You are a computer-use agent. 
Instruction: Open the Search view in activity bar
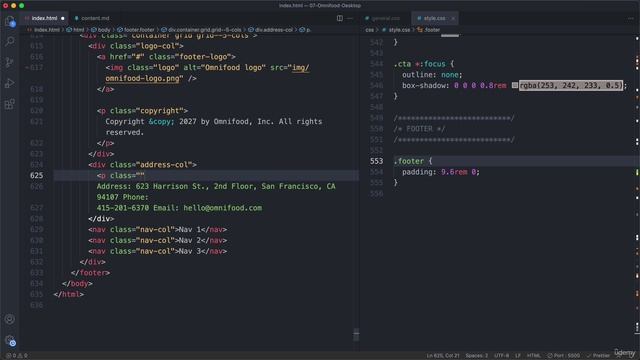(x=10, y=41)
